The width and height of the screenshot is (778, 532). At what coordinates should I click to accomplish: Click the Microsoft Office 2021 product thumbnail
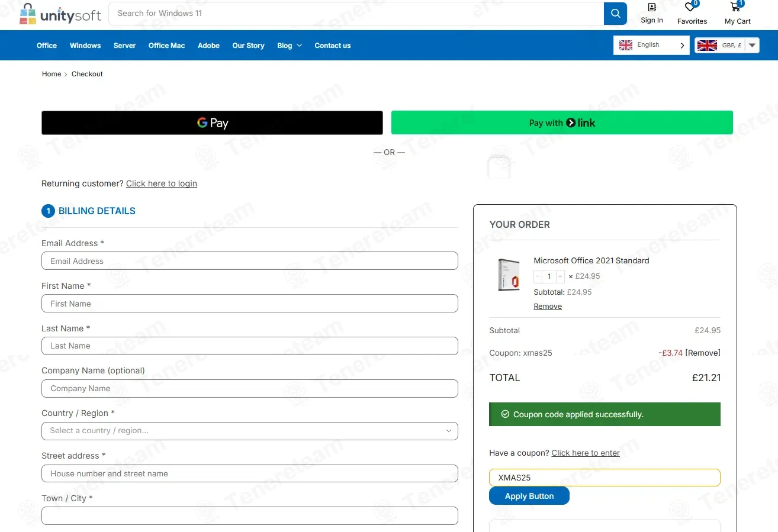pos(509,275)
